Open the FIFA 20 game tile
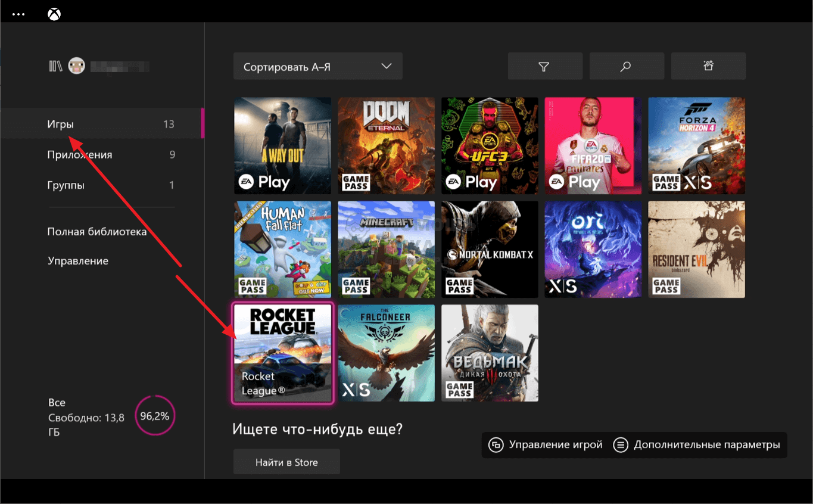Screen dimensions: 813x504 point(593,146)
